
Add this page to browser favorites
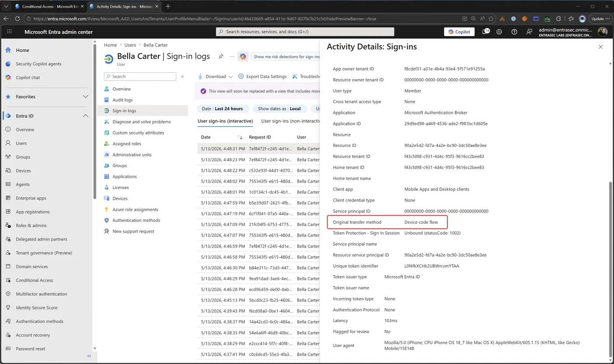point(491,19)
